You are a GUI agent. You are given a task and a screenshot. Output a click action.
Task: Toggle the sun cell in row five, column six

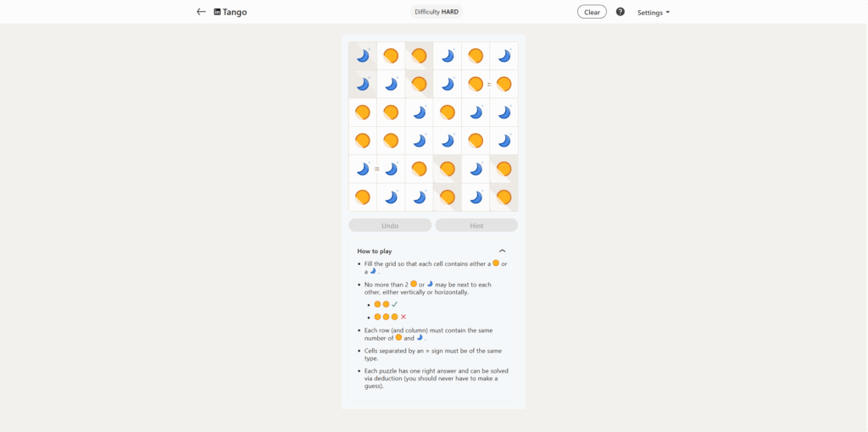click(x=504, y=169)
